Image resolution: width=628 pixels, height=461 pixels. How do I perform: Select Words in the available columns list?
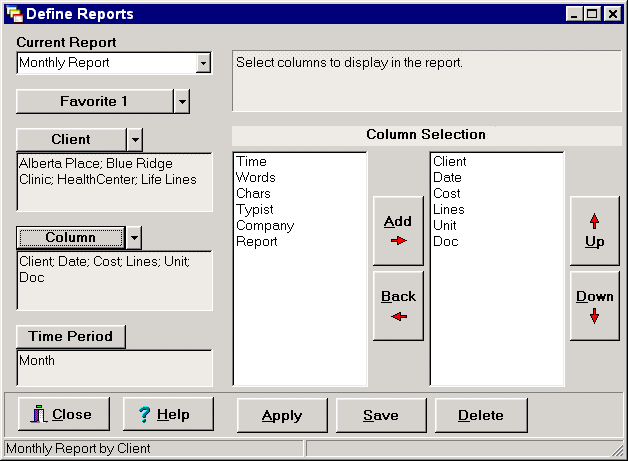tap(255, 177)
